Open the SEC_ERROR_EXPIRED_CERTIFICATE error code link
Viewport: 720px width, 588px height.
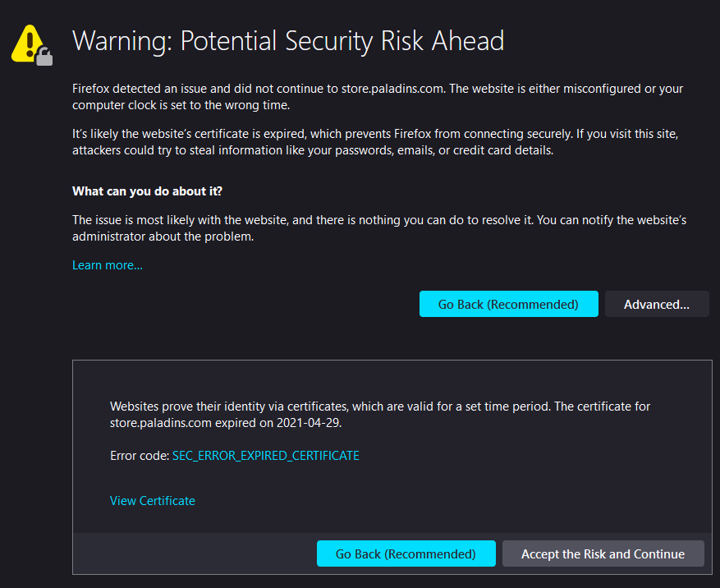pos(265,455)
